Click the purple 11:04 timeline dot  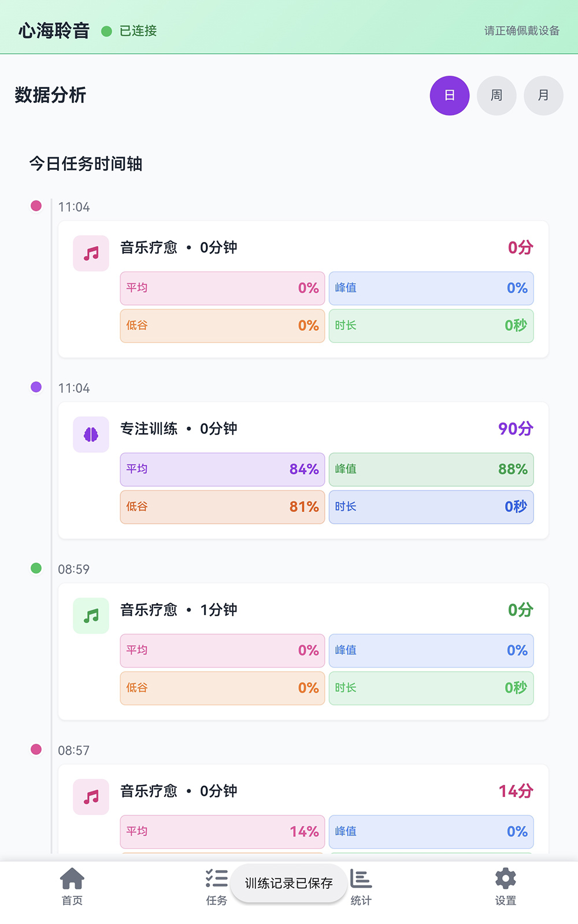pos(36,387)
